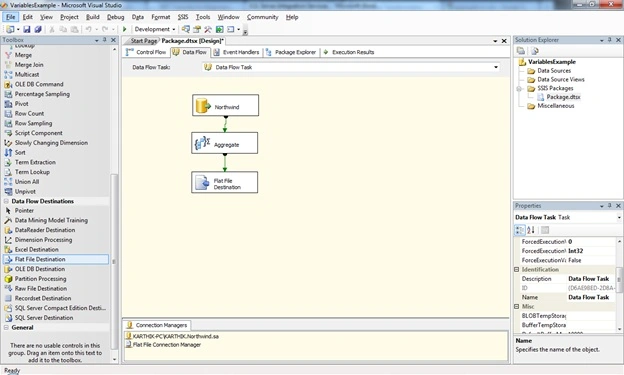Choose Flat File Destination in Toolbox
624x375 pixels.
point(56,259)
